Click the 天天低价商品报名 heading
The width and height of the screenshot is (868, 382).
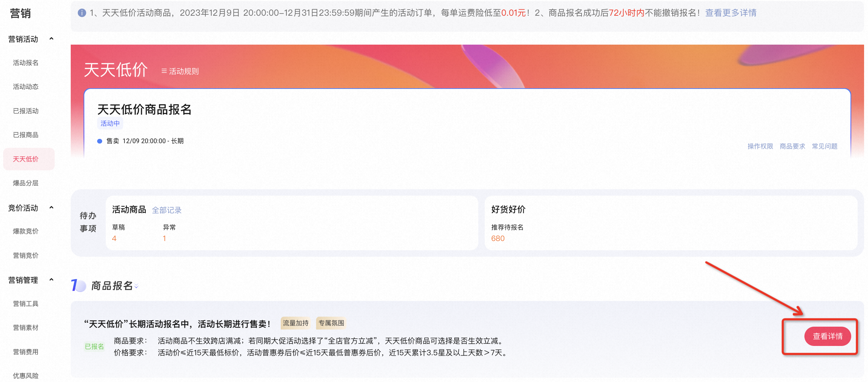pyautogui.click(x=144, y=110)
